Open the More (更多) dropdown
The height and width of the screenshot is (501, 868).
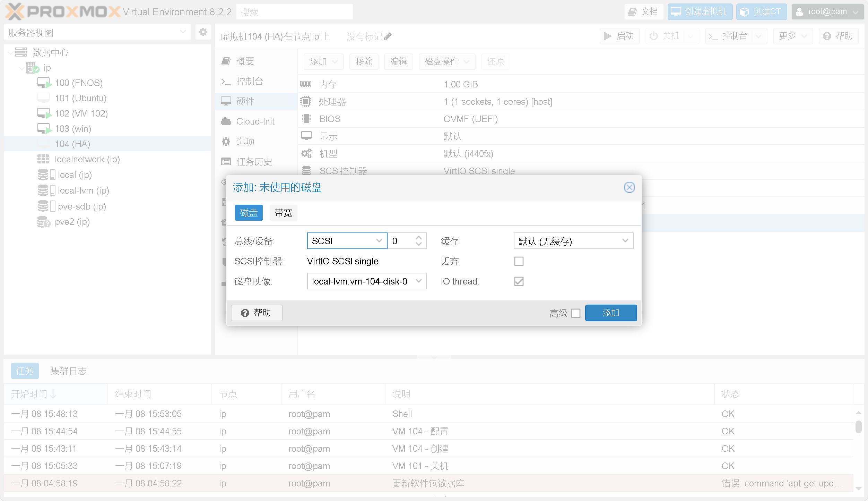793,36
